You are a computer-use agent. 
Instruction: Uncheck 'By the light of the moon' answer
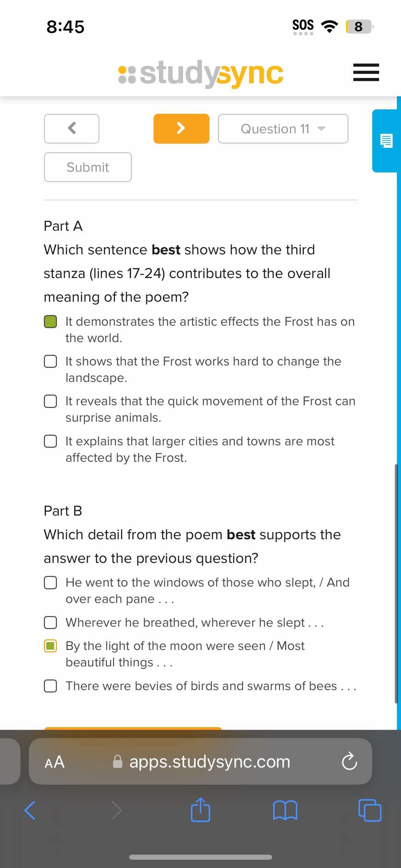[50, 646]
